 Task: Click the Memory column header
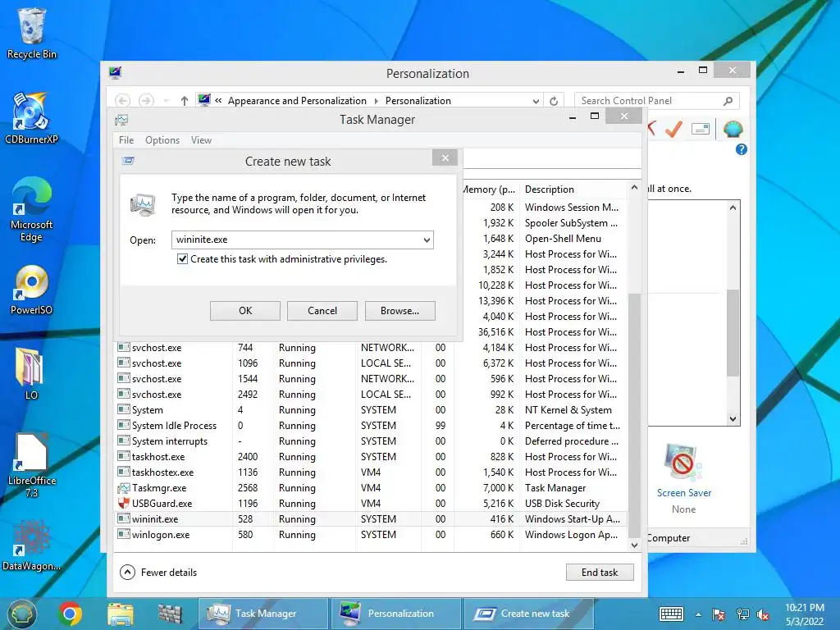click(x=489, y=189)
